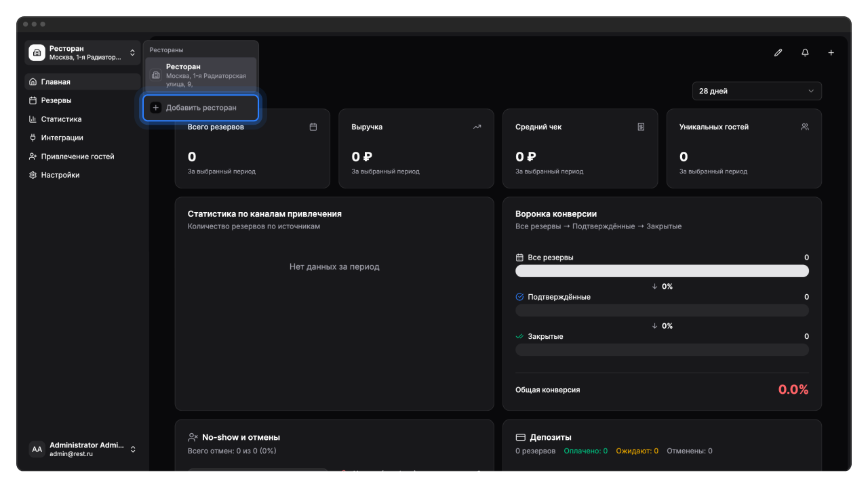Viewport: 868px width, 488px height.
Task: Click the plus icon in top-right header
Action: pyautogui.click(x=831, y=53)
